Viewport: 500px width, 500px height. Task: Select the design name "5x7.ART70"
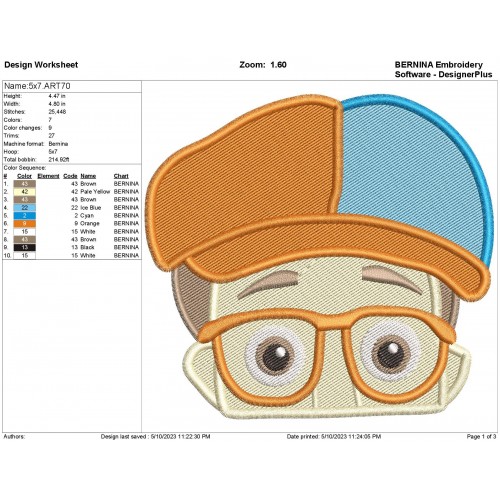[49, 86]
